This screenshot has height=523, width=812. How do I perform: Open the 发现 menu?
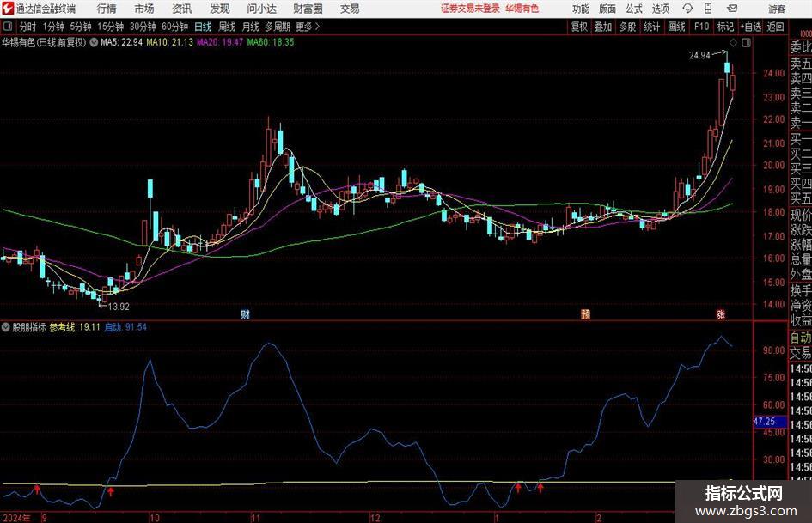[x=220, y=9]
